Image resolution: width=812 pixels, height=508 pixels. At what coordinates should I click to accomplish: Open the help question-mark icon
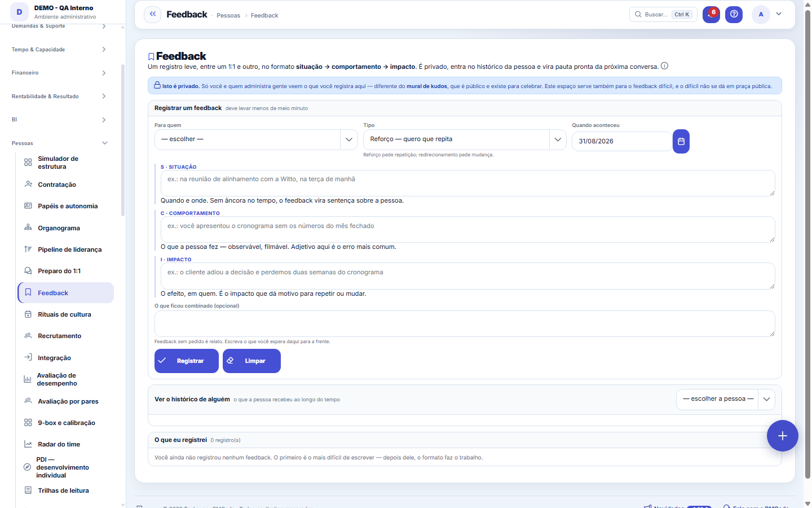pos(734,15)
